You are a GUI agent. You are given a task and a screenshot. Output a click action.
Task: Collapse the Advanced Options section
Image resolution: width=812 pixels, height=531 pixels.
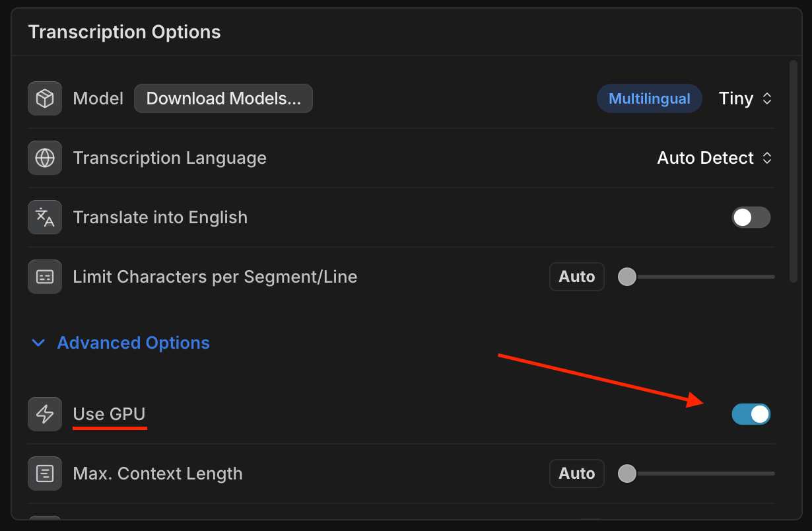click(121, 343)
